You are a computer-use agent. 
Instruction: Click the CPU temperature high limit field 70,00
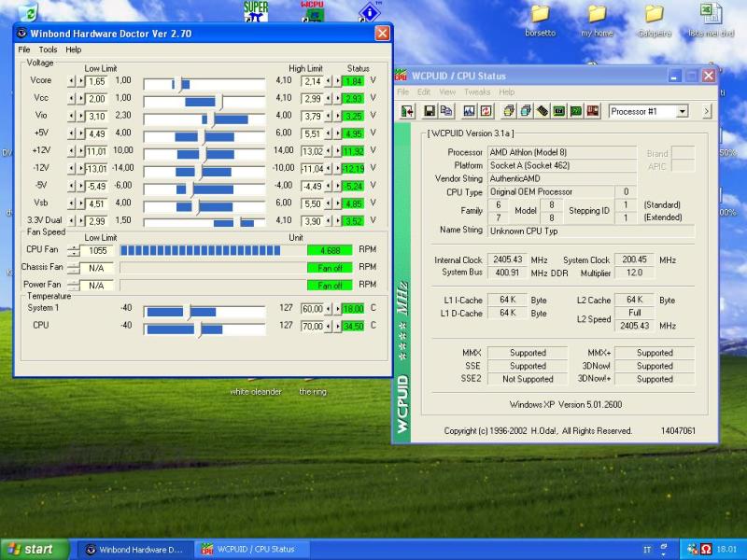[x=312, y=326]
